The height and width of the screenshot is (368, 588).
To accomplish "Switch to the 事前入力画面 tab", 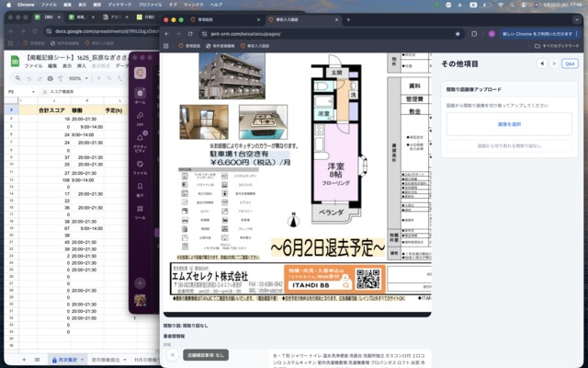I will pos(303,19).
